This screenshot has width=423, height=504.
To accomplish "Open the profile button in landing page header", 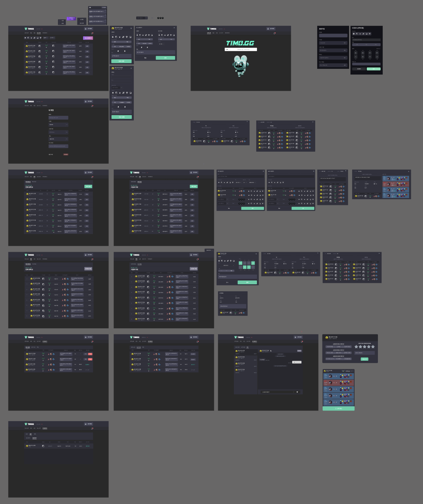I will click(x=271, y=29).
